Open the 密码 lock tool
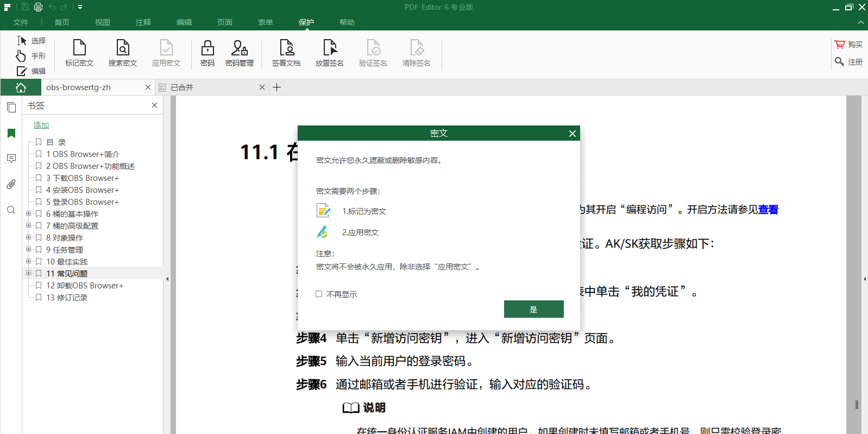868x434 pixels. 207,53
